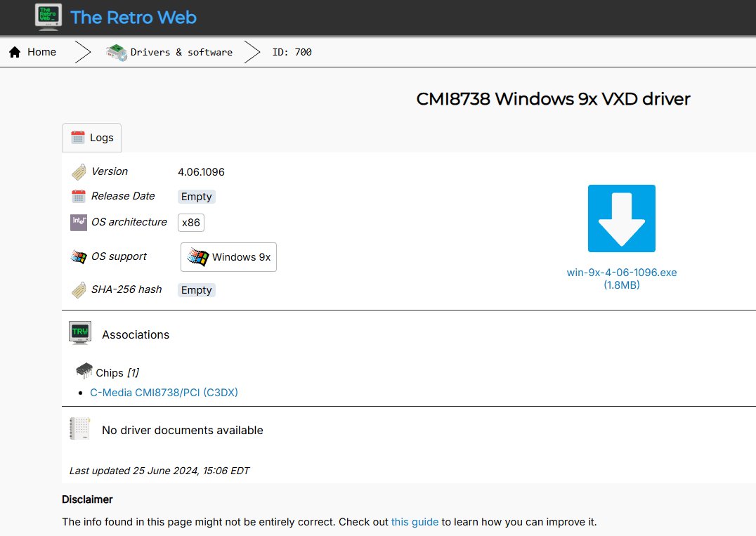Click the CMI8738 Windows 9x VXD driver title
This screenshot has width=756, height=536.
point(553,99)
